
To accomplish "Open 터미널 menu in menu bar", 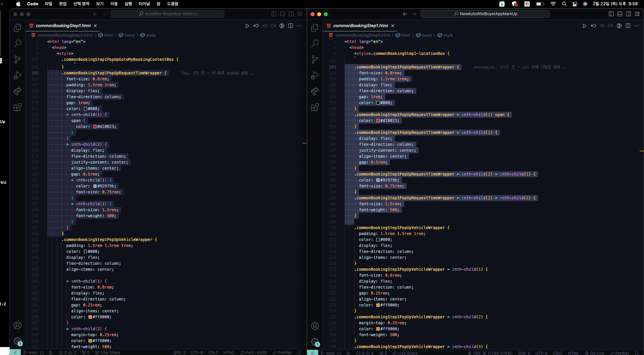I will click(144, 4).
